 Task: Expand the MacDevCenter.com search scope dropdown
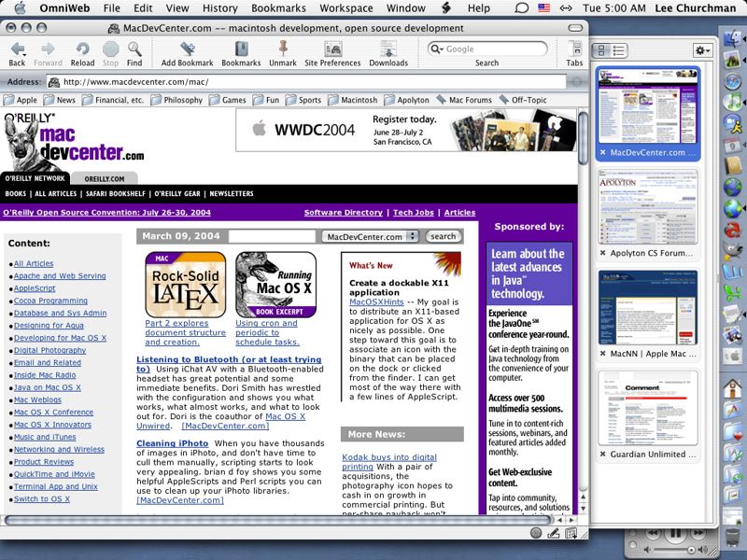413,236
